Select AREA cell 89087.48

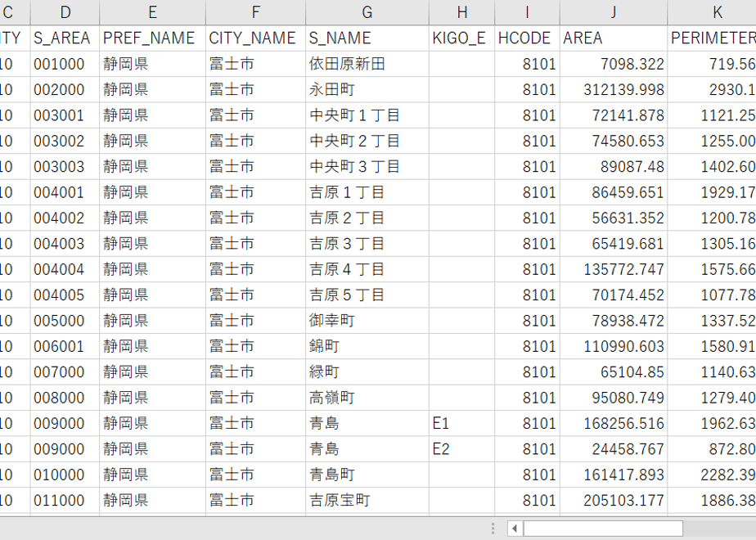pos(614,166)
